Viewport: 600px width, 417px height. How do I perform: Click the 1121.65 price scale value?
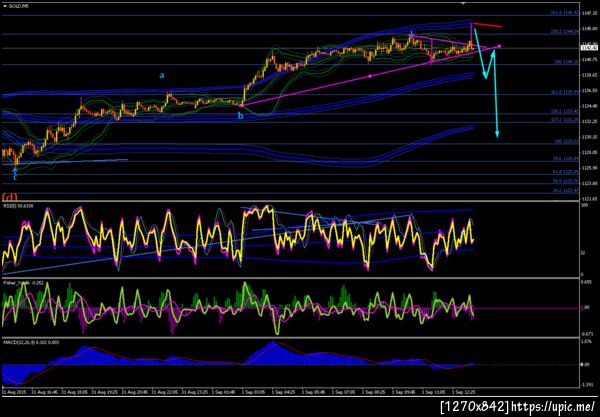pyautogui.click(x=589, y=199)
